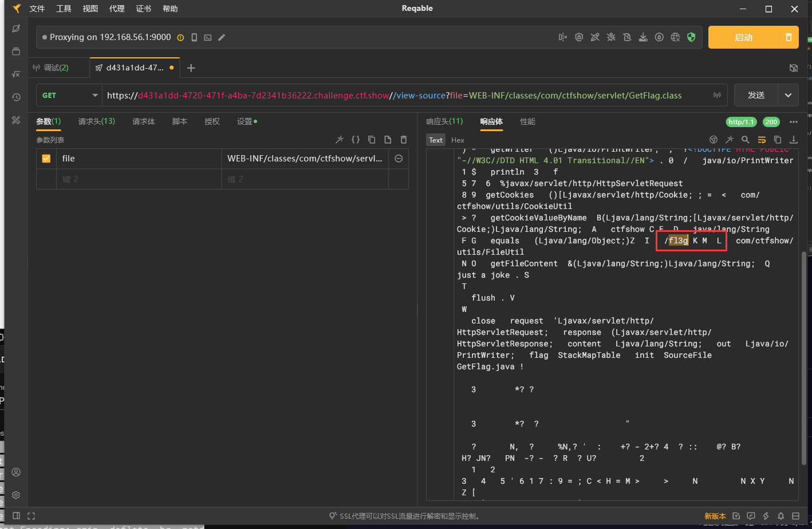
Task: Open the toolbox icon in the sidebar
Action: coord(16,120)
